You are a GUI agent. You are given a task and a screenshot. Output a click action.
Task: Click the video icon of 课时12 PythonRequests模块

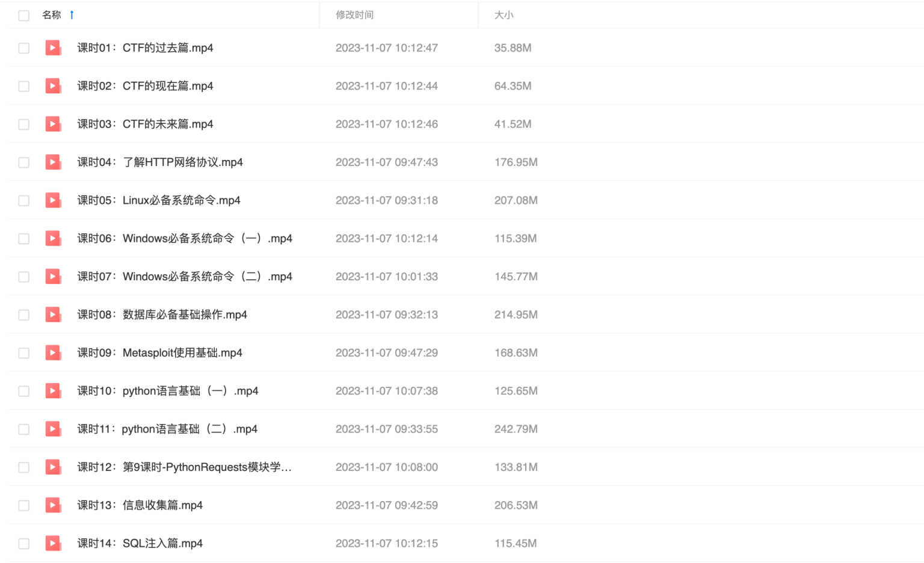click(x=53, y=467)
